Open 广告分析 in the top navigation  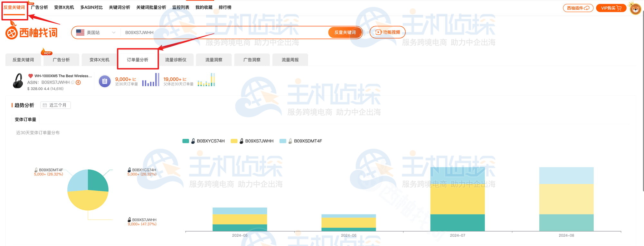click(x=39, y=7)
